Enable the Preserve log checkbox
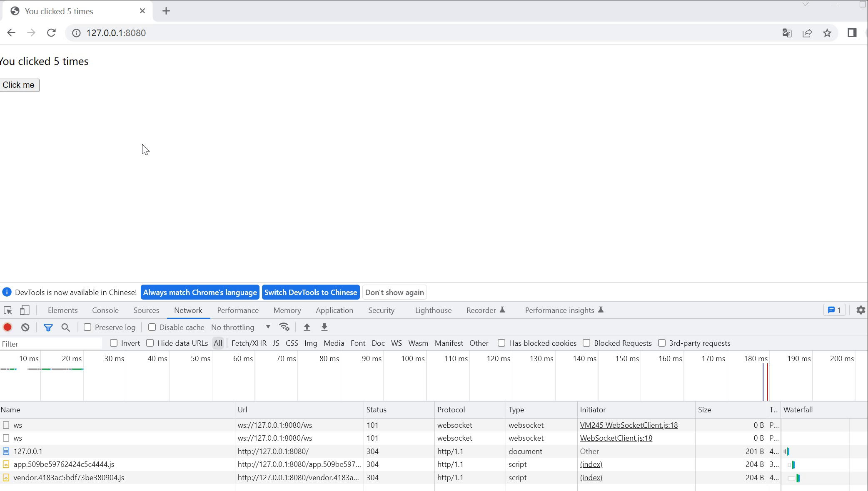The image size is (868, 491). (87, 327)
